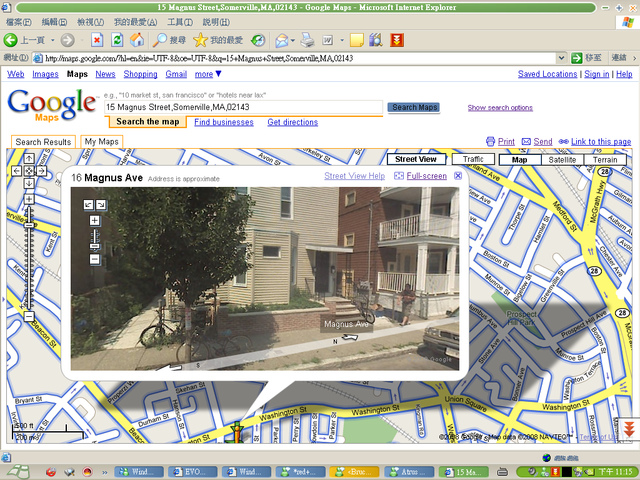The image size is (640, 480).
Task: Zoom out the map with minus button
Action: tap(29, 316)
